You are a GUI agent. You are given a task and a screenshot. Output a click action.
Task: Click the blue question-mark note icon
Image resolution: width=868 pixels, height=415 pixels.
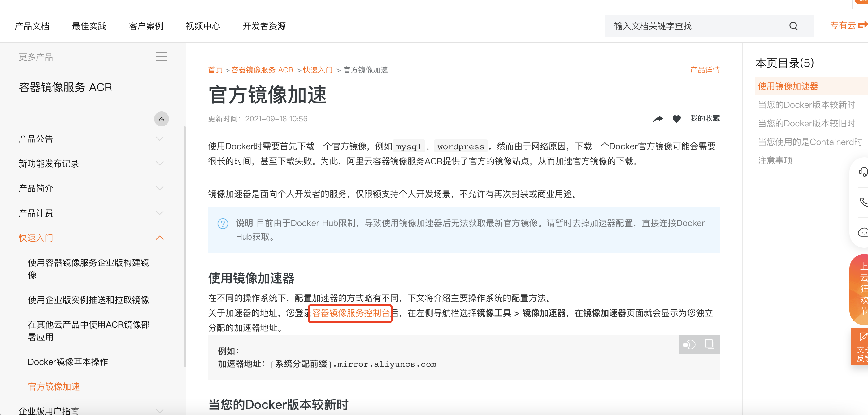click(223, 224)
